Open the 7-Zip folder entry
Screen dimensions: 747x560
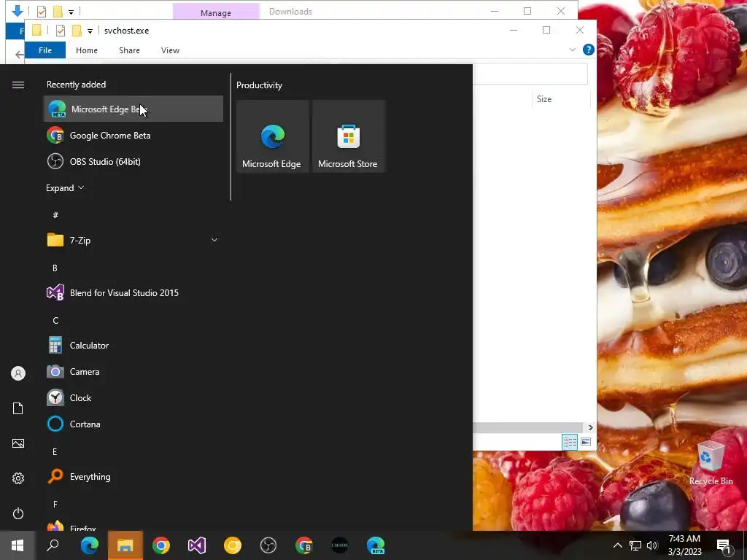pyautogui.click(x=133, y=240)
